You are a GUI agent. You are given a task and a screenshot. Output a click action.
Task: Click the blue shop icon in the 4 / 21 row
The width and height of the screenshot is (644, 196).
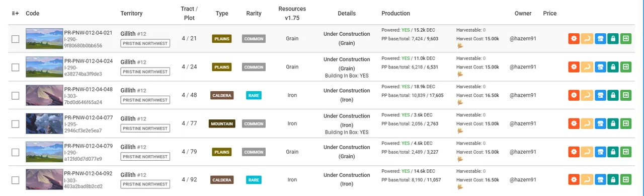(x=600, y=38)
